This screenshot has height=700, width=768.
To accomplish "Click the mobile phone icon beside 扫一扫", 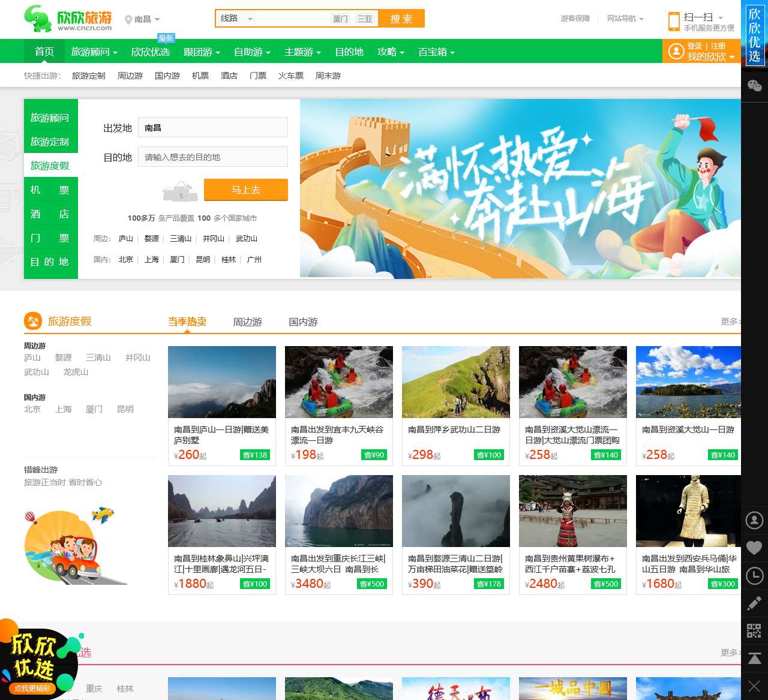I will coord(674,22).
